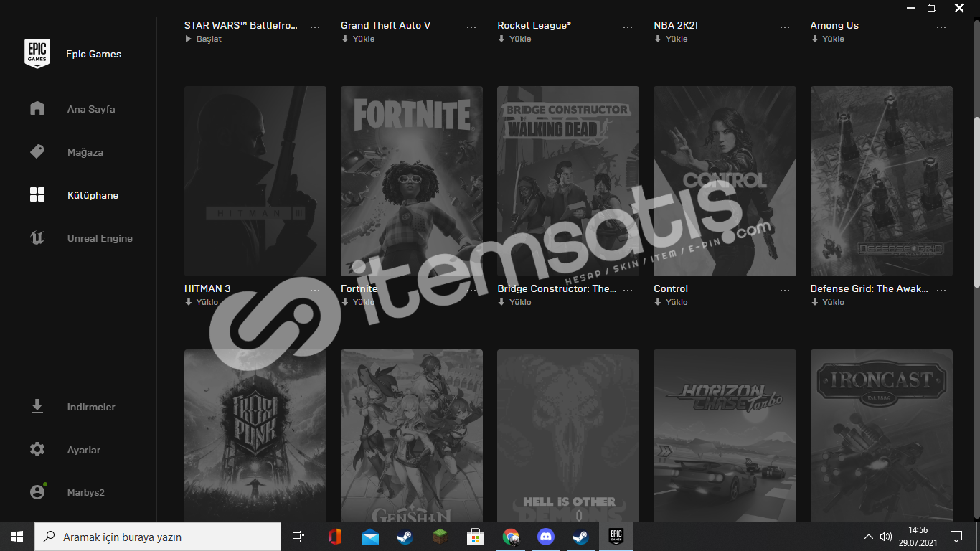Image resolution: width=980 pixels, height=551 pixels.
Task: Open options menu for Defense Grid
Action: coord(941,290)
